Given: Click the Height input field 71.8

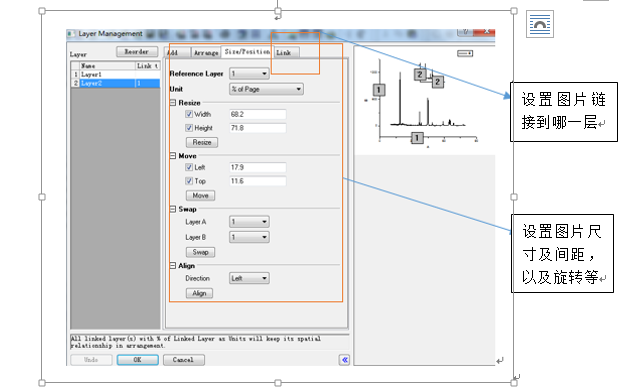Looking at the screenshot, I should click(x=258, y=128).
